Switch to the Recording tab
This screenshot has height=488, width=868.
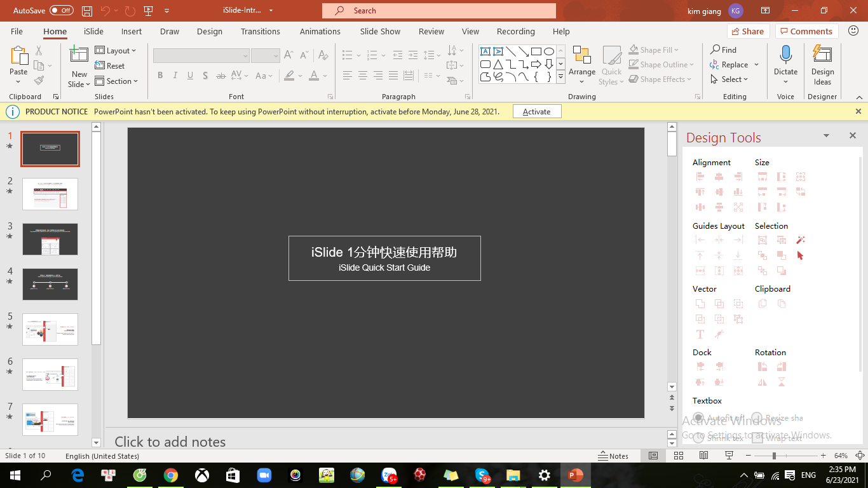coord(515,31)
